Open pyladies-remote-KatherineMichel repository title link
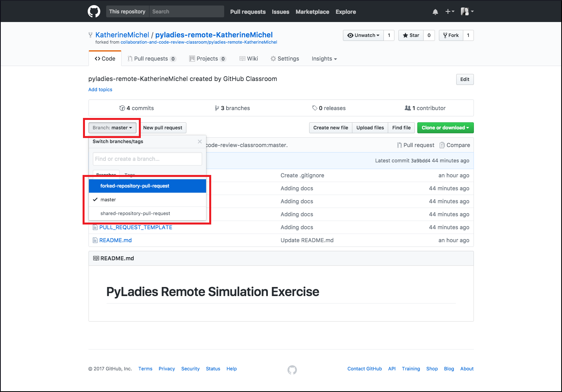 214,35
